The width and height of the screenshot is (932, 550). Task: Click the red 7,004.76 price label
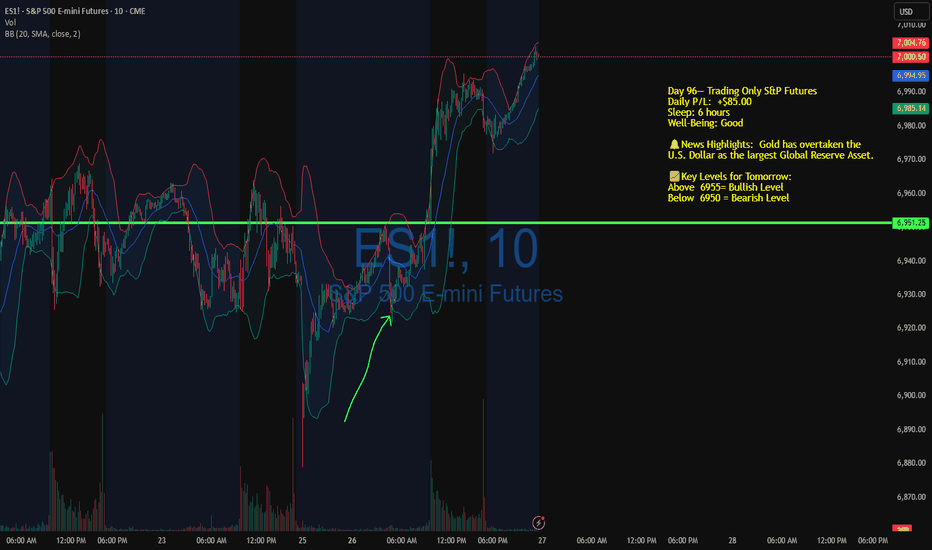click(x=911, y=43)
